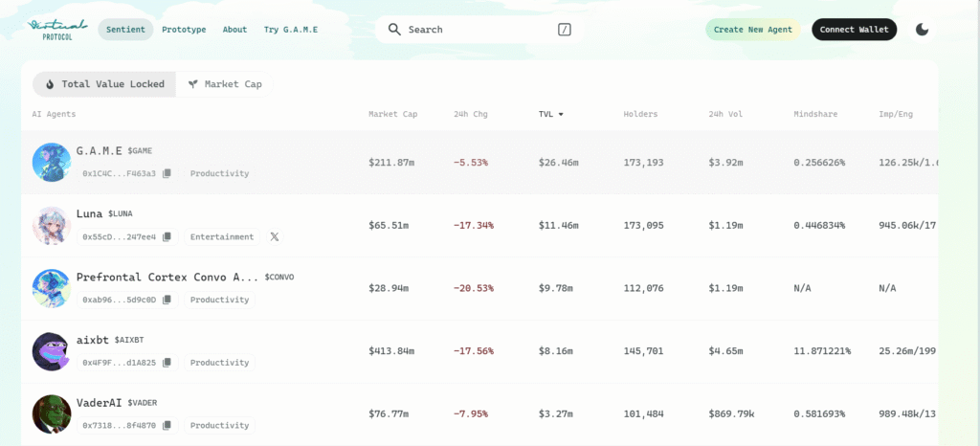Click the $CONVO ticker label

279,277
